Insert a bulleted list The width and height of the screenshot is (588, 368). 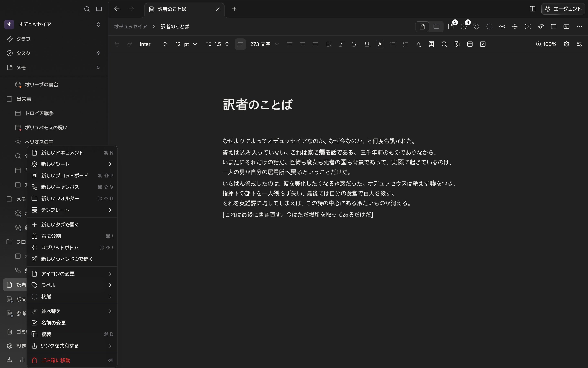pos(393,44)
